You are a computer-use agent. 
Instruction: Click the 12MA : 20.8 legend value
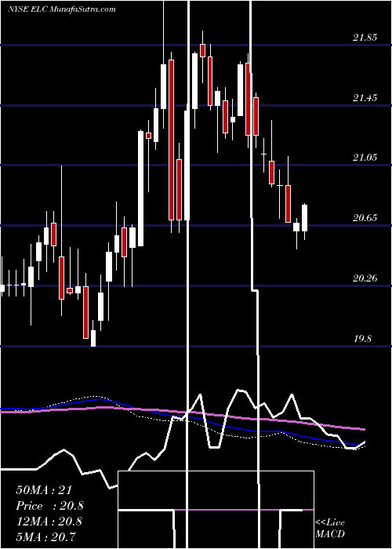click(x=49, y=521)
